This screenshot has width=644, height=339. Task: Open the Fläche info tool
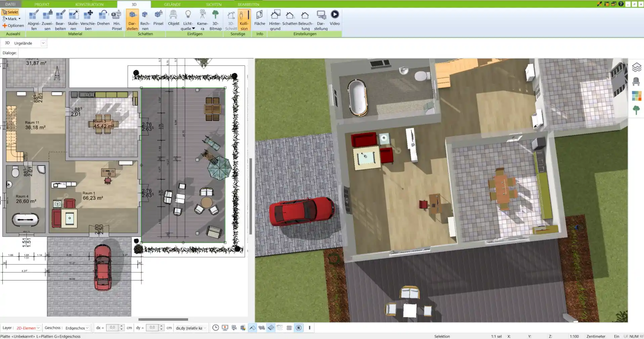(x=259, y=17)
